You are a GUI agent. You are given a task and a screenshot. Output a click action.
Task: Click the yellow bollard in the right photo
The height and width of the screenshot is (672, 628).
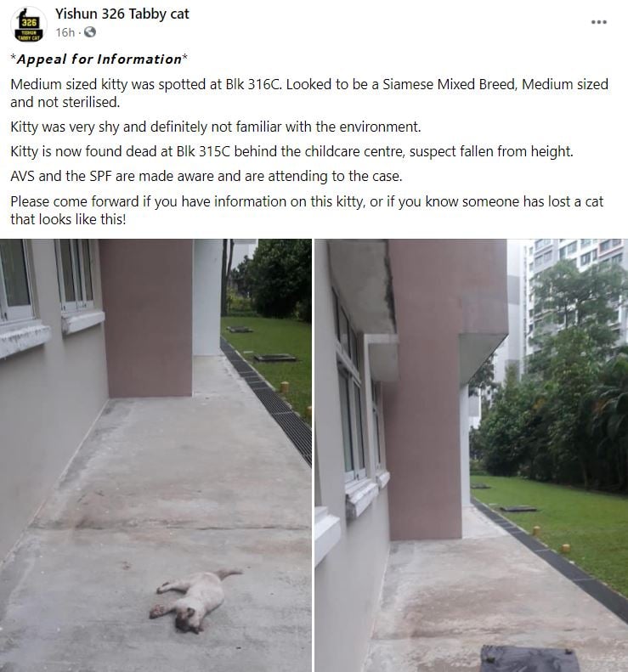tap(565, 548)
